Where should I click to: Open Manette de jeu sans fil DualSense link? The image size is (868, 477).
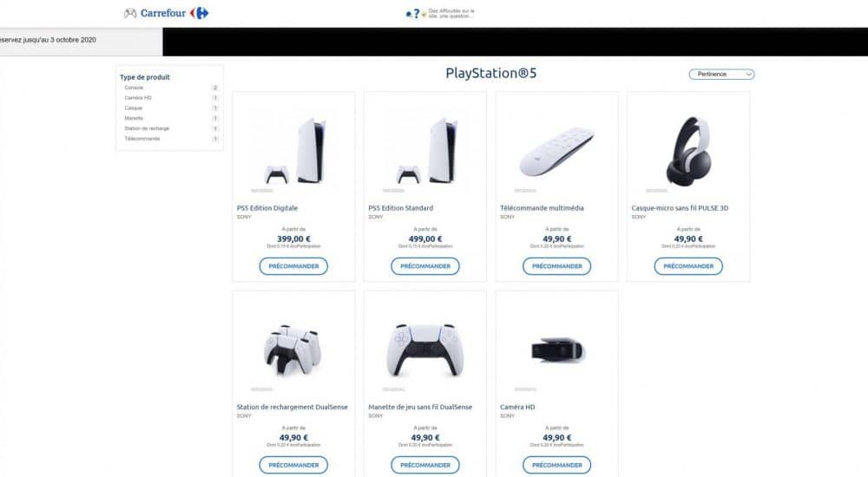420,407
